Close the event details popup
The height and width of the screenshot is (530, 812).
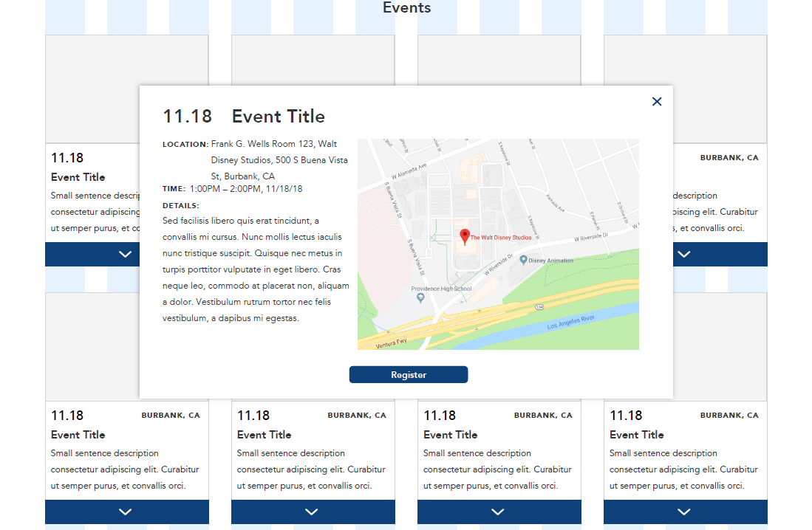657,102
